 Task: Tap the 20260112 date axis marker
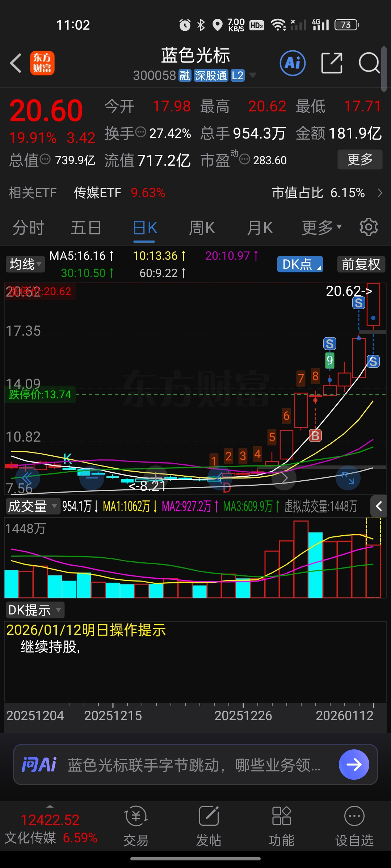pos(344,715)
